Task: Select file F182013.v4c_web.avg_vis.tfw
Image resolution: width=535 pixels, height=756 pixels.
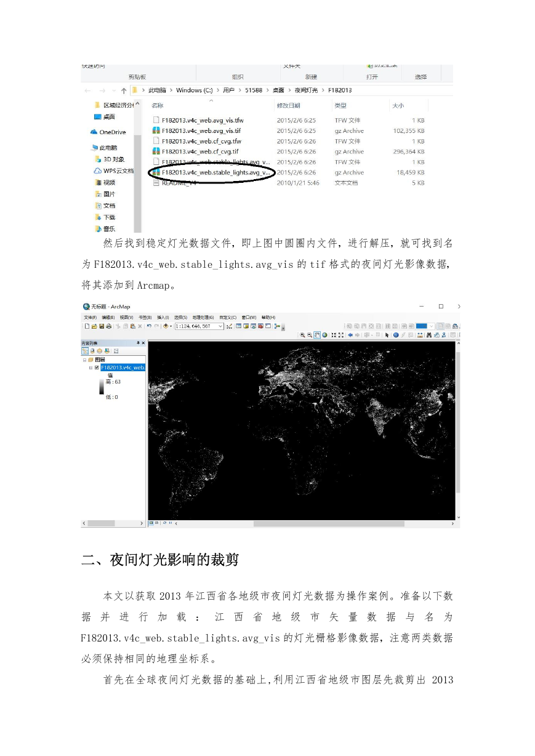Action: (203, 120)
